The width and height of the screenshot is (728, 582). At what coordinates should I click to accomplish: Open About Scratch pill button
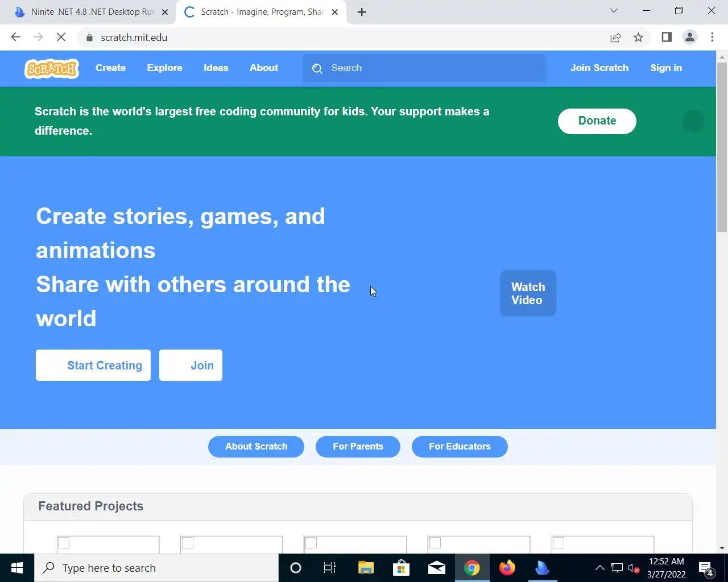(x=256, y=447)
